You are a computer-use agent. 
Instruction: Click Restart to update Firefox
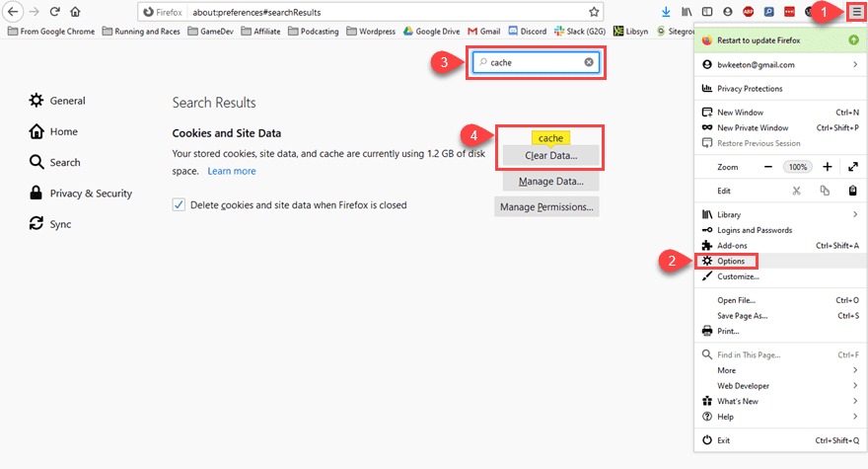780,40
